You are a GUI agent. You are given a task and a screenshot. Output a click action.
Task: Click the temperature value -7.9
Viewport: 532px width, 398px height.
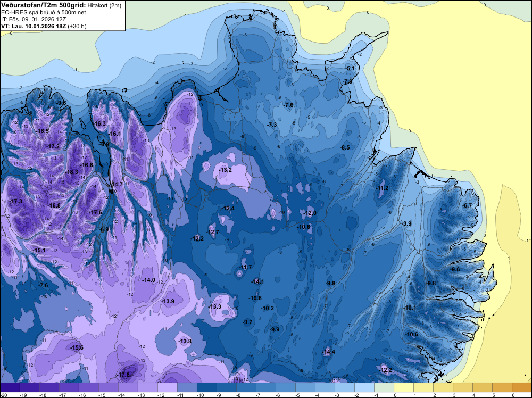[347, 82]
